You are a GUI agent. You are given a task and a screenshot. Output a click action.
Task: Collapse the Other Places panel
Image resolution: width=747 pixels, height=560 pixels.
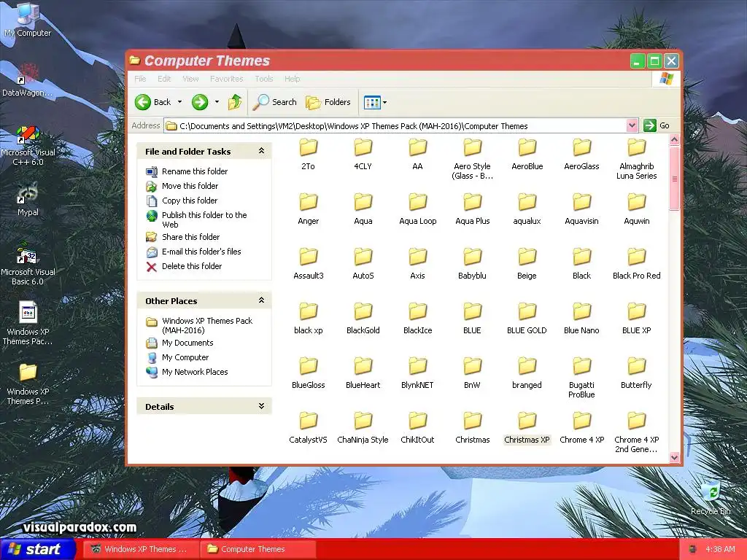tap(261, 300)
